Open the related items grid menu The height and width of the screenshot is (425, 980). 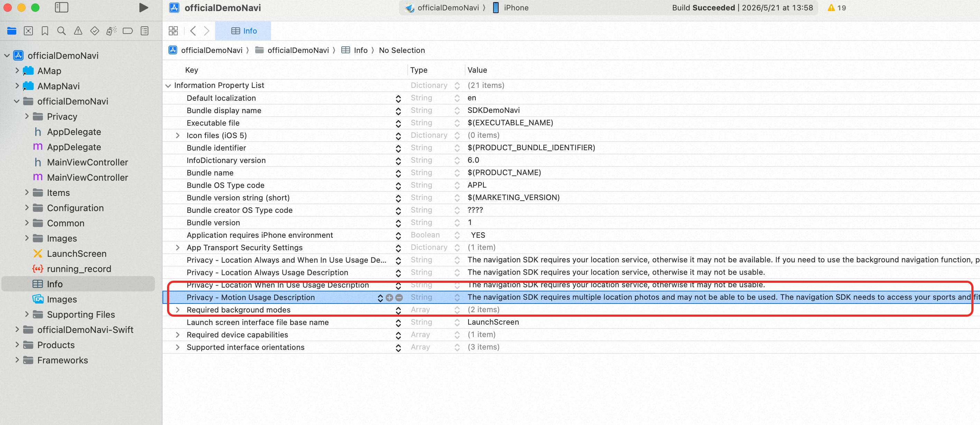click(173, 31)
